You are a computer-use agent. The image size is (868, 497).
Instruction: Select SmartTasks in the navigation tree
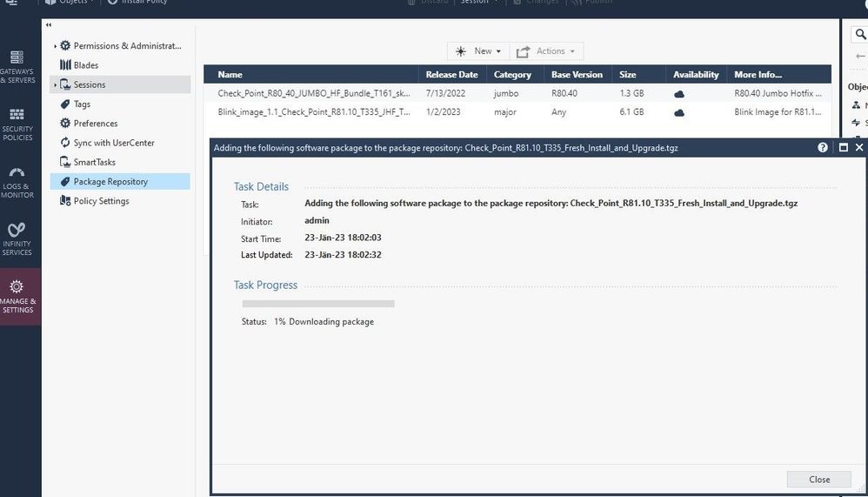(95, 162)
